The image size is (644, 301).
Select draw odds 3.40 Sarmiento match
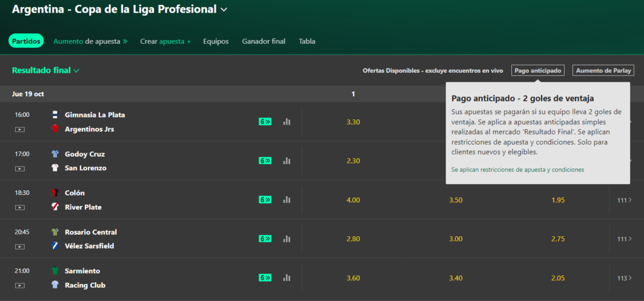pyautogui.click(x=456, y=278)
